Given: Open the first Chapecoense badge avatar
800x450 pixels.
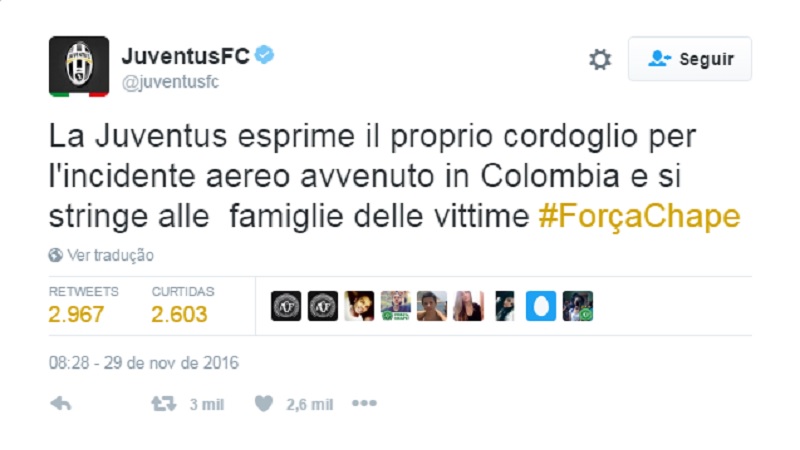Looking at the screenshot, I should pos(286,306).
